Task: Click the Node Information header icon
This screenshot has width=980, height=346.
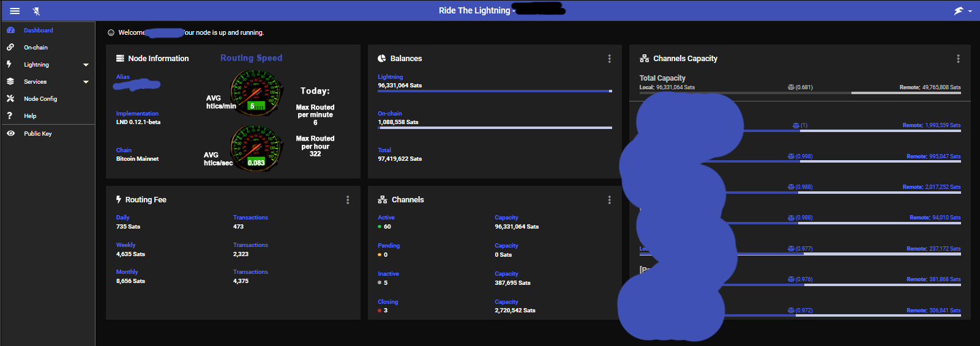Action: [120, 59]
